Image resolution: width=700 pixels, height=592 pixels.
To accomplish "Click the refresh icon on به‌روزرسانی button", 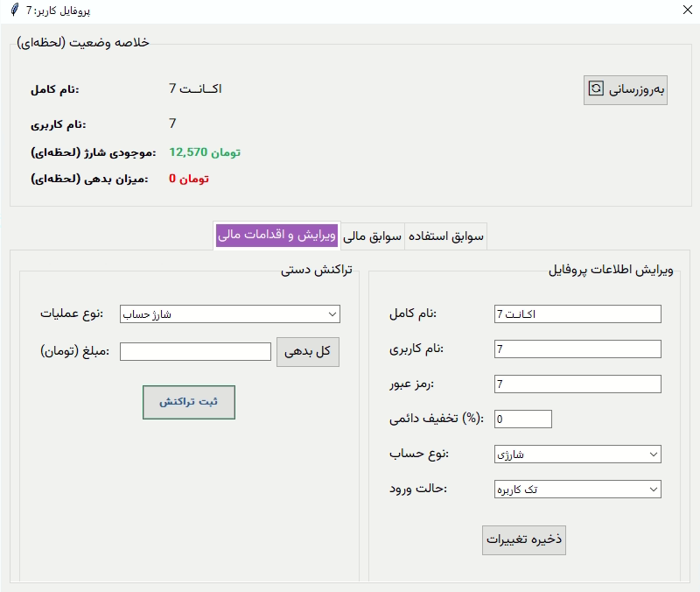I will click(595, 88).
